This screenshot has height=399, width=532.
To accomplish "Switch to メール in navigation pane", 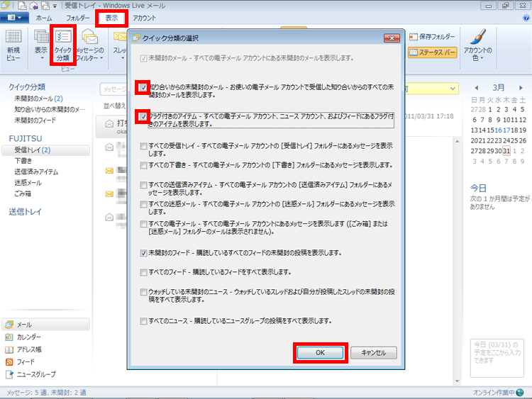I will coord(46,325).
